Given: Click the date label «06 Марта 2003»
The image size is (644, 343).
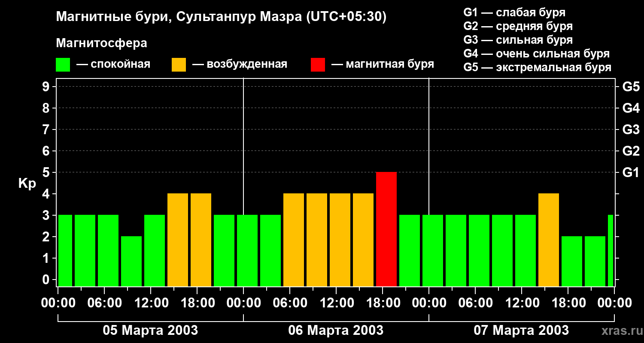Looking at the screenshot, I should pos(336,330).
